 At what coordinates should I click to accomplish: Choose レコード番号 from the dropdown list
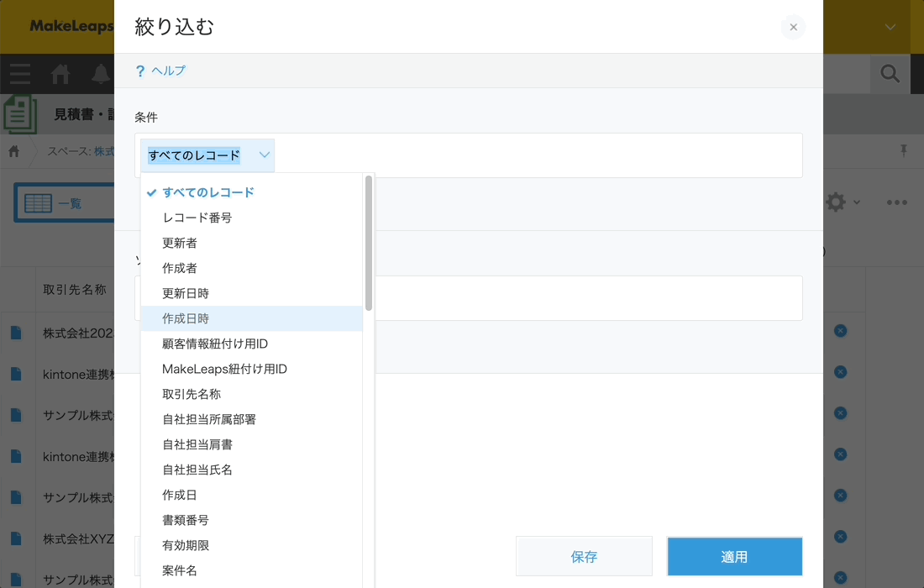pyautogui.click(x=252, y=218)
